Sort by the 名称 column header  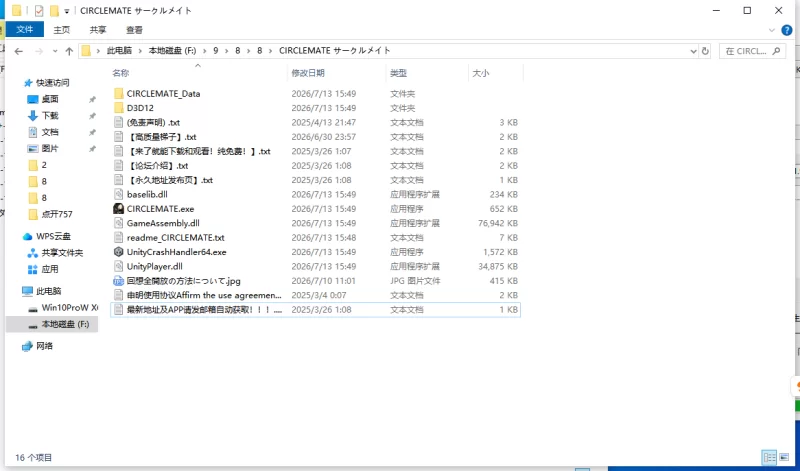pyautogui.click(x=121, y=73)
